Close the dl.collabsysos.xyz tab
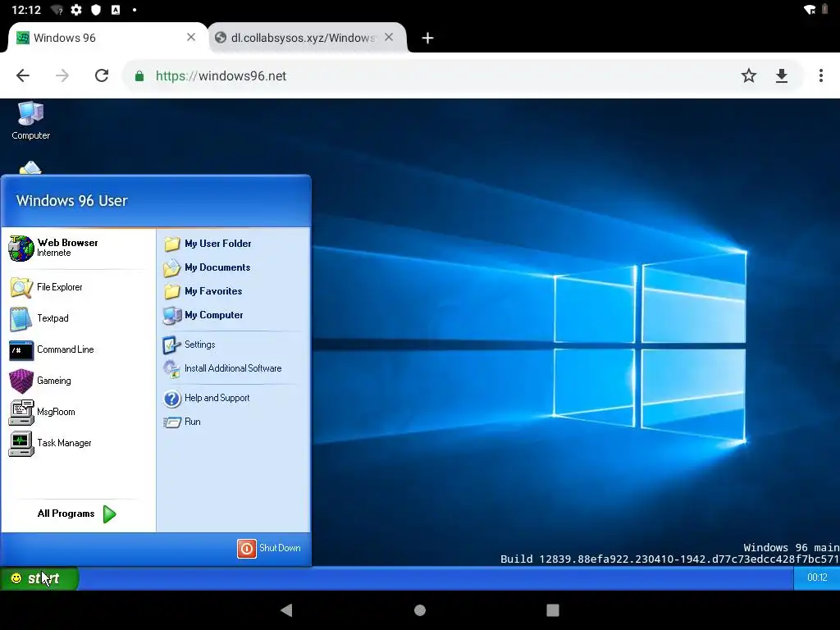 click(389, 37)
